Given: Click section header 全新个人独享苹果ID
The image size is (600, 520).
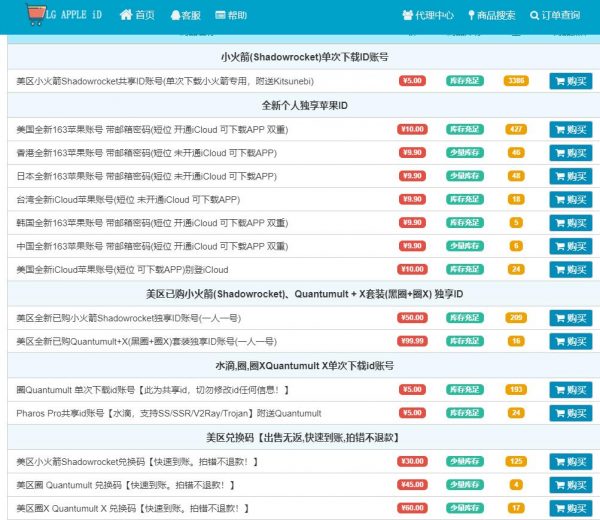Looking at the screenshot, I should (305, 106).
